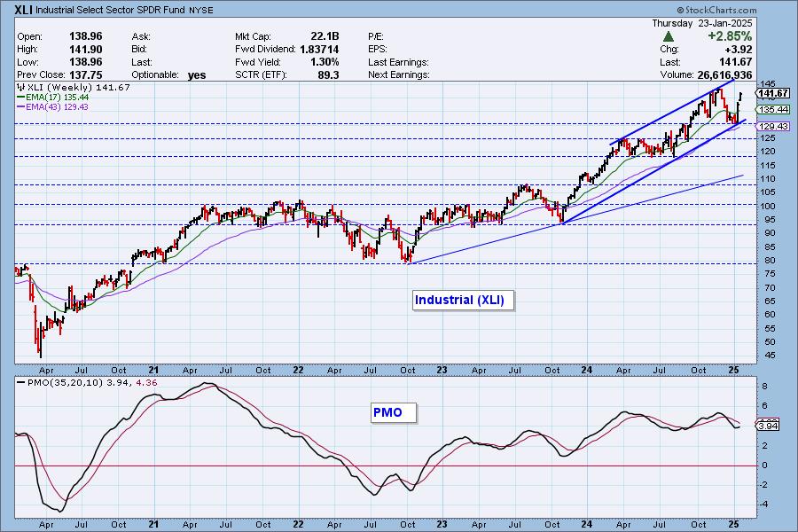Click the blue 'PMO' annotation box
Image resolution: width=798 pixels, height=532 pixels.
click(x=394, y=412)
